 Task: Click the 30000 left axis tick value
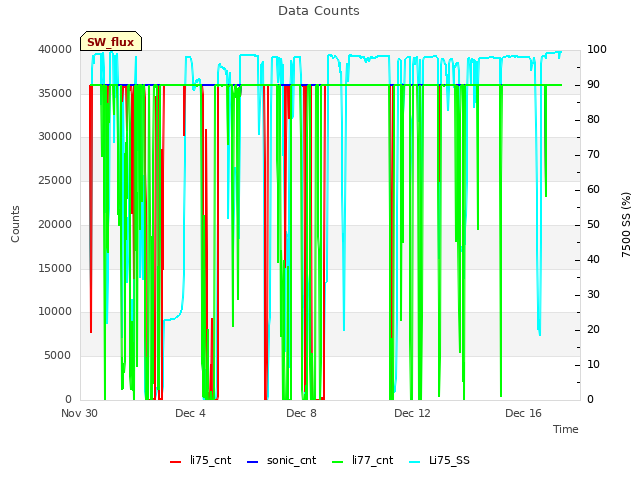[55, 137]
